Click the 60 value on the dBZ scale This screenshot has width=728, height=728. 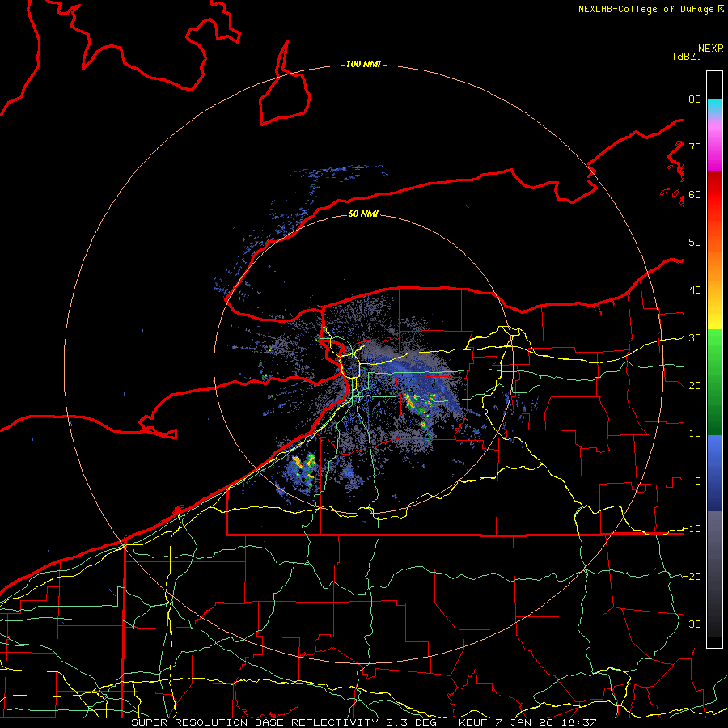tap(695, 194)
